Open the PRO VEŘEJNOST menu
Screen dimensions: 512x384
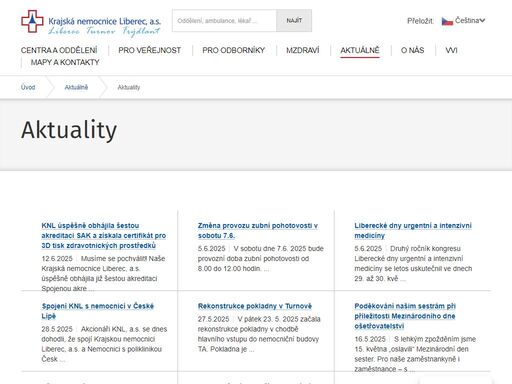150,50
